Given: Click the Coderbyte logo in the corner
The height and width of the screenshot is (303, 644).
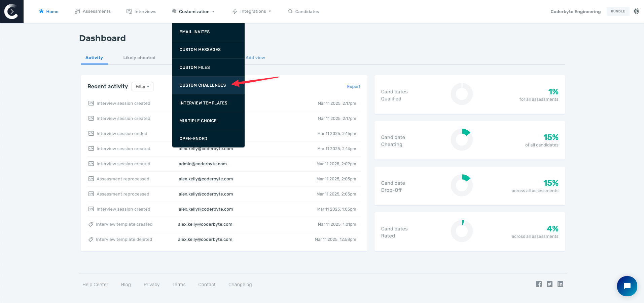Looking at the screenshot, I should tap(11, 11).
